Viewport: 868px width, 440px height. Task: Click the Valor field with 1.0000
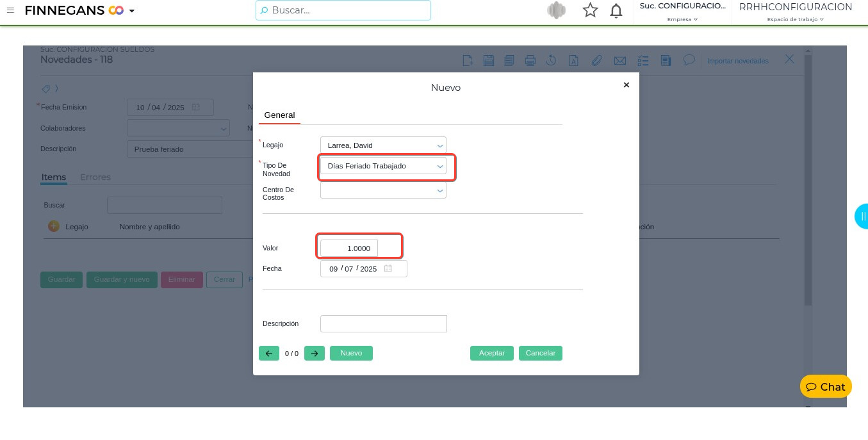click(x=349, y=248)
